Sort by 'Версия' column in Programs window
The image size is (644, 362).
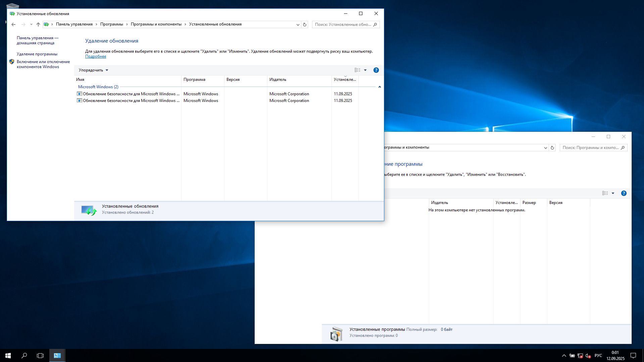point(568,203)
